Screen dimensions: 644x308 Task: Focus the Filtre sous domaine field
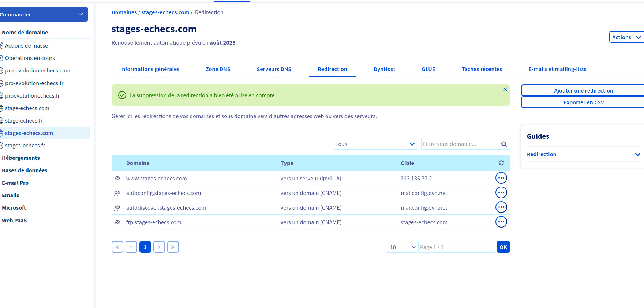pyautogui.click(x=459, y=144)
